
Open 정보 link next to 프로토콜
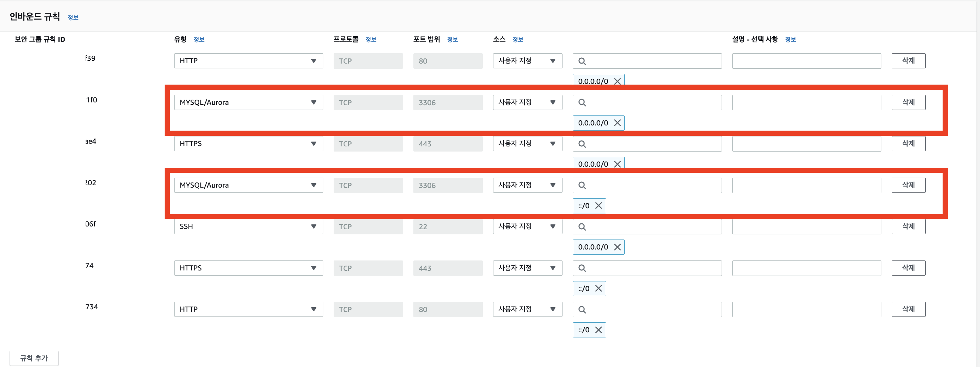[371, 40]
